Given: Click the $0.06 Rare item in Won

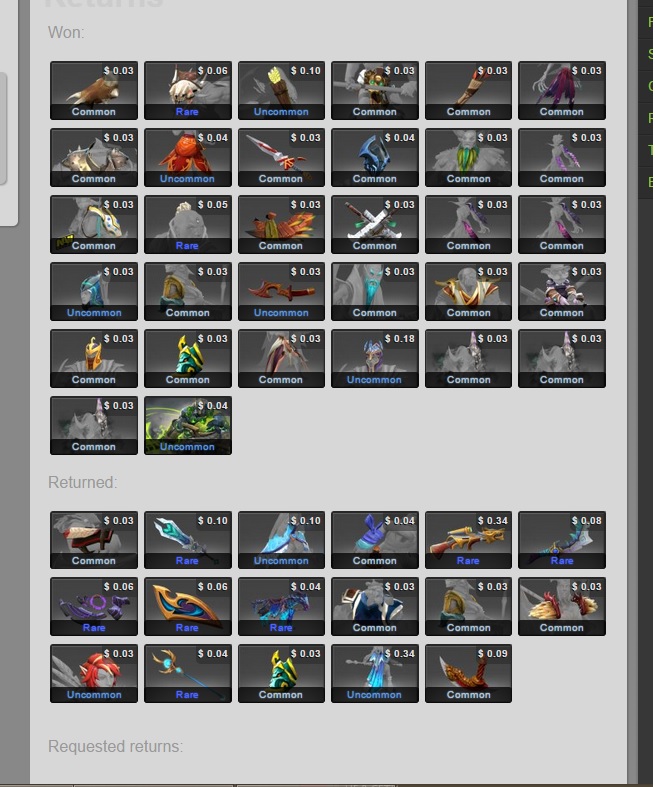Looking at the screenshot, I should [188, 90].
